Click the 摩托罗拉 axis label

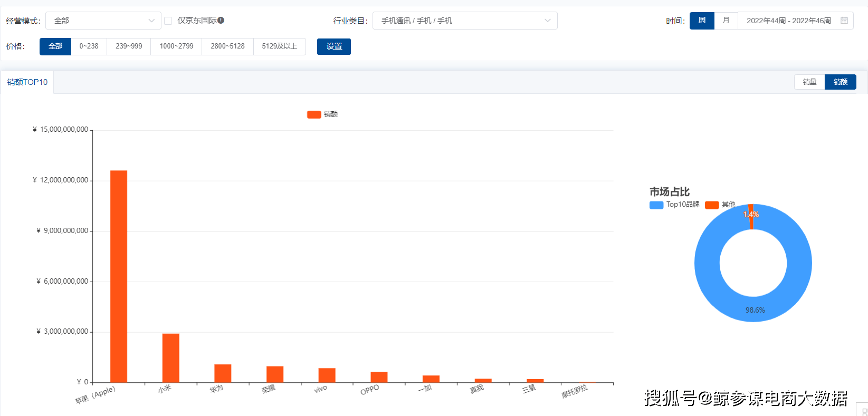[x=575, y=391]
